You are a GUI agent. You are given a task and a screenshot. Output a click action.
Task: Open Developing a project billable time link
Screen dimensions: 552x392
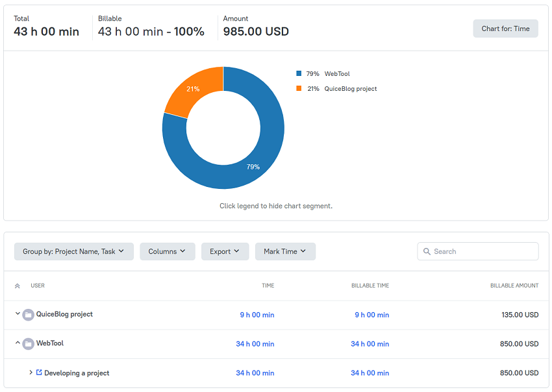coord(370,373)
